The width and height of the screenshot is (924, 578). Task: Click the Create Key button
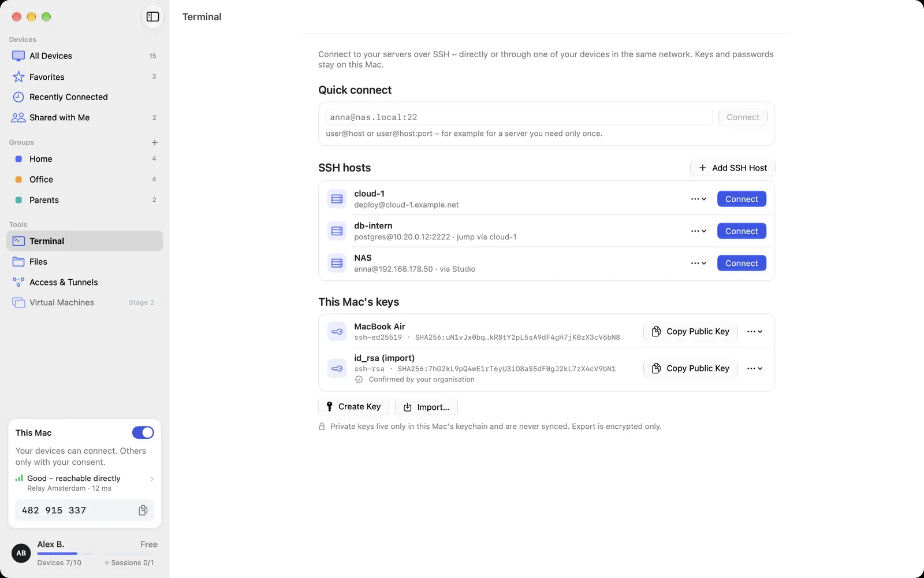(353, 407)
